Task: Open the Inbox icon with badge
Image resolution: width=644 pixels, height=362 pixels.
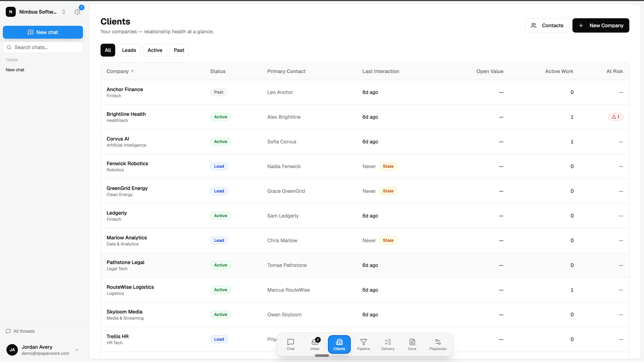Action: click(x=315, y=344)
